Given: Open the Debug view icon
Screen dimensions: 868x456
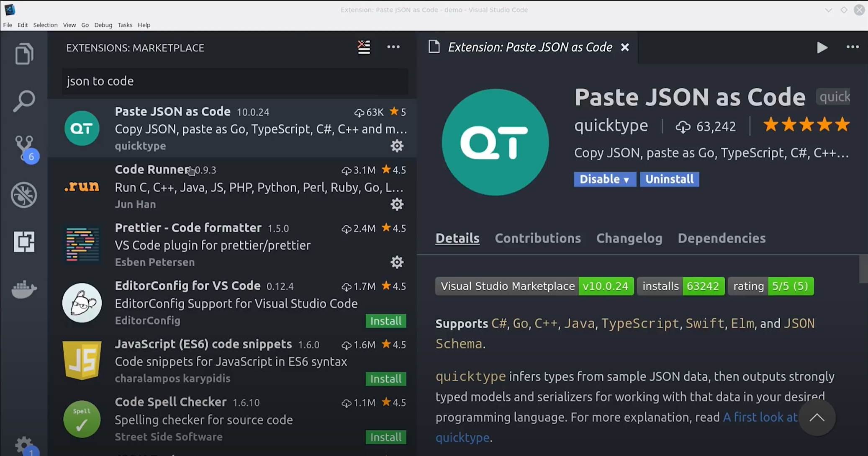Looking at the screenshot, I should [x=24, y=195].
